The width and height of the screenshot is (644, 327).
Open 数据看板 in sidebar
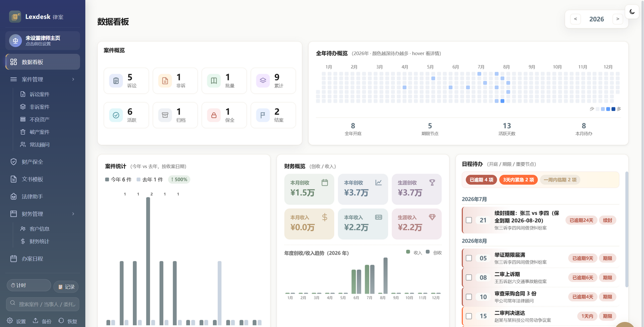click(43, 62)
